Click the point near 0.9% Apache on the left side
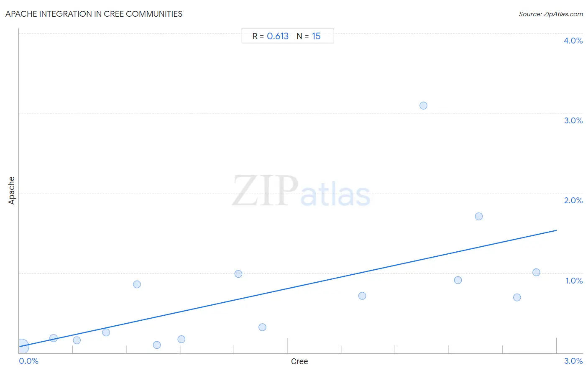Image resolution: width=588 pixels, height=373 pixels. coord(137,284)
